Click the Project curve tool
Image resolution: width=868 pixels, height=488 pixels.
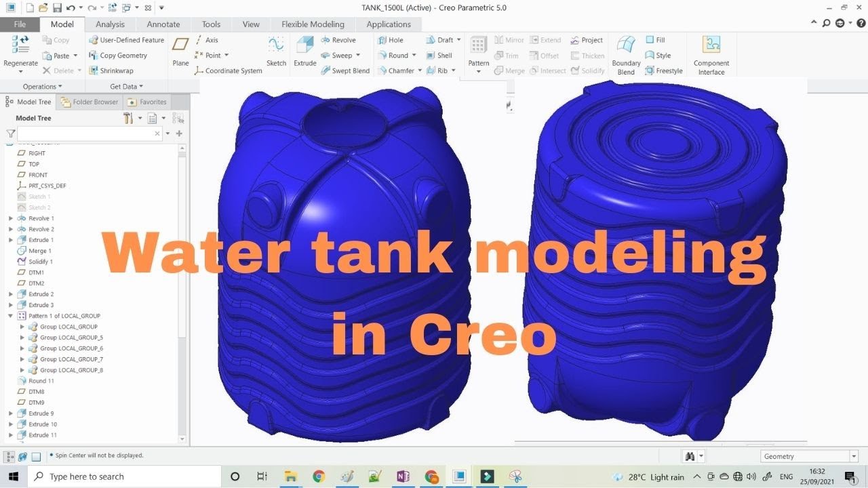coord(587,40)
